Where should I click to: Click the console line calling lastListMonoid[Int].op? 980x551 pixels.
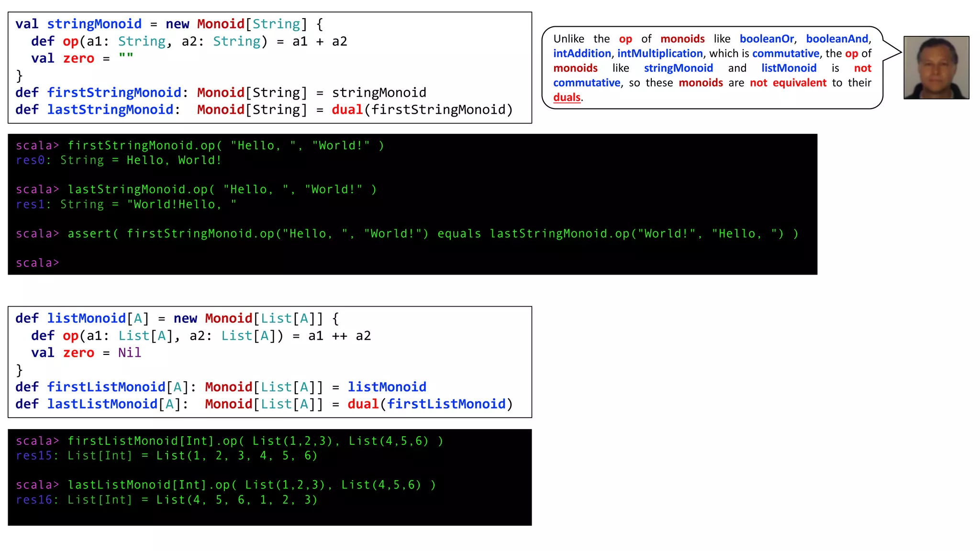coord(226,485)
